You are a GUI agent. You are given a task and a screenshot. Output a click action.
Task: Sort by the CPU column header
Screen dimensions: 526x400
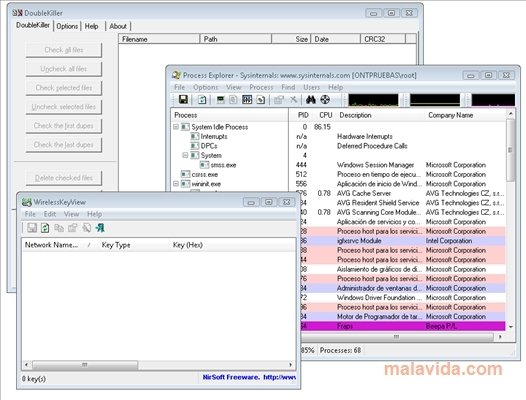[325, 115]
